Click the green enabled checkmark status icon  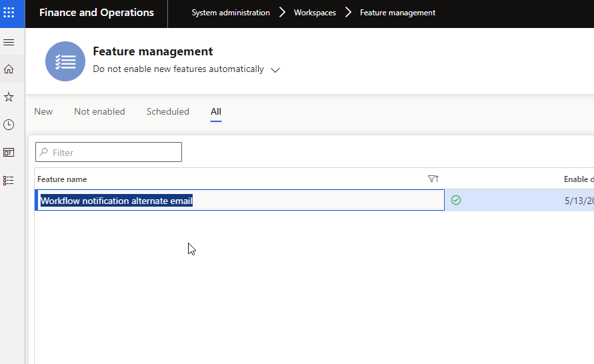456,200
